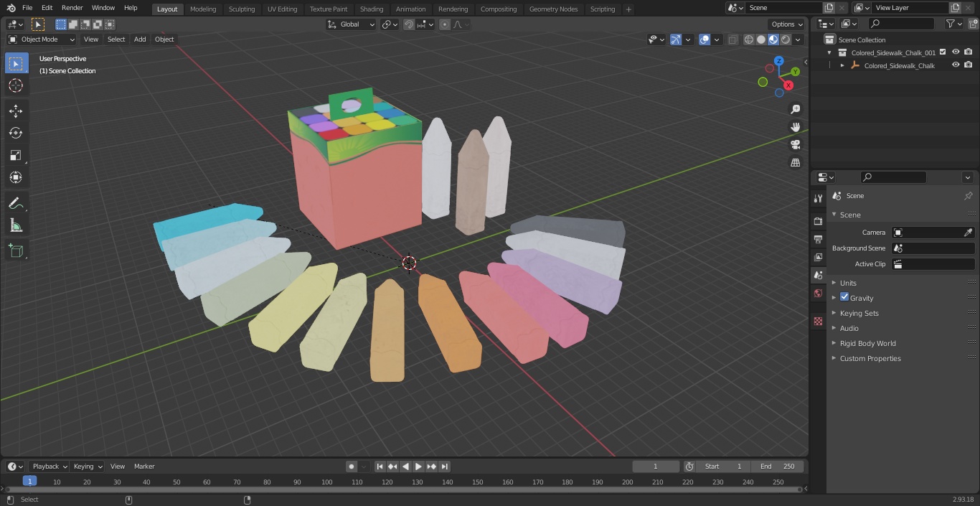
Task: Open the View Layer properties tab
Action: 818,257
